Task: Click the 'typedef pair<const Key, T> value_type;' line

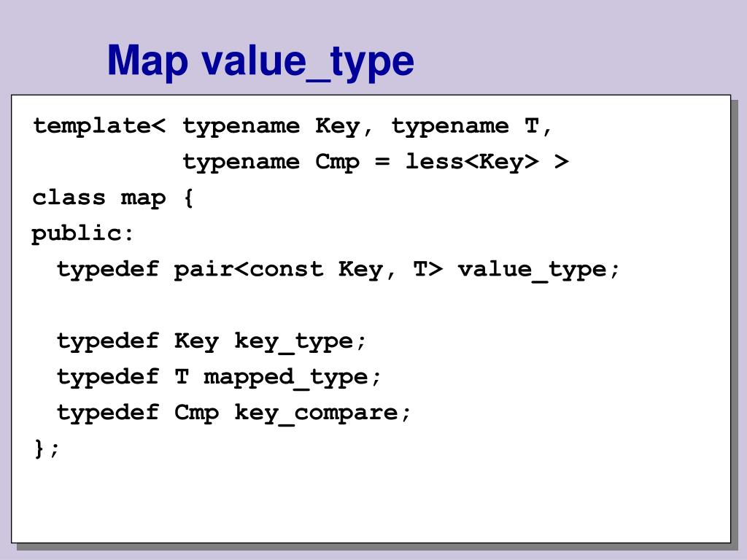Action: (x=338, y=270)
